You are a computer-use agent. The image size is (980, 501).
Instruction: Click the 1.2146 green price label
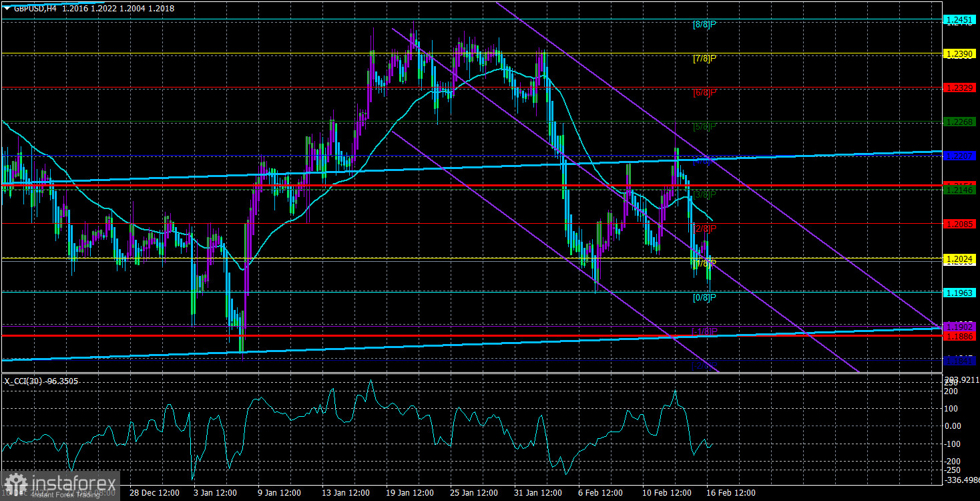click(961, 190)
